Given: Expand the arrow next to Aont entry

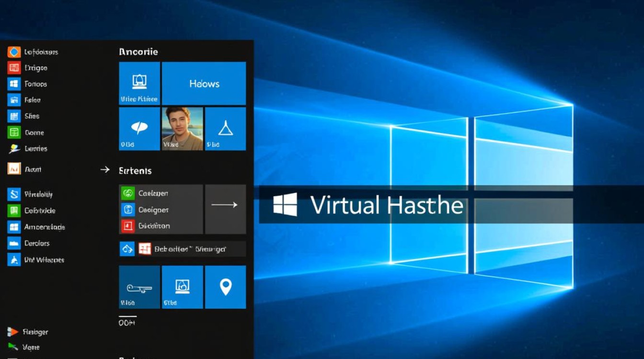Looking at the screenshot, I should click(x=104, y=169).
